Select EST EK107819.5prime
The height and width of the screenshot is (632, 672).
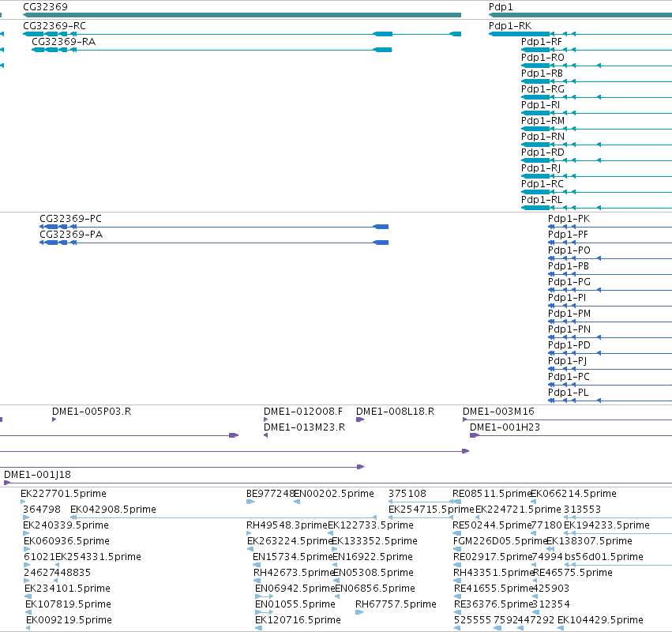click(68, 604)
